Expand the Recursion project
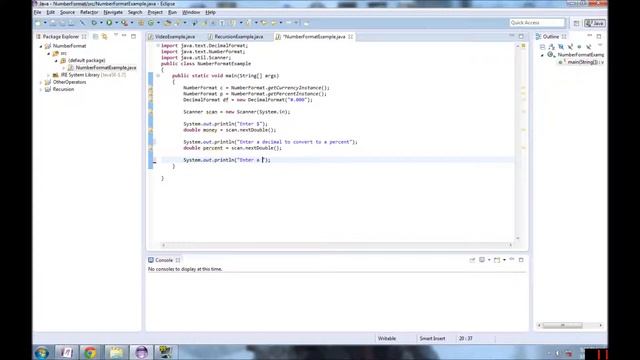 pyautogui.click(x=41, y=89)
